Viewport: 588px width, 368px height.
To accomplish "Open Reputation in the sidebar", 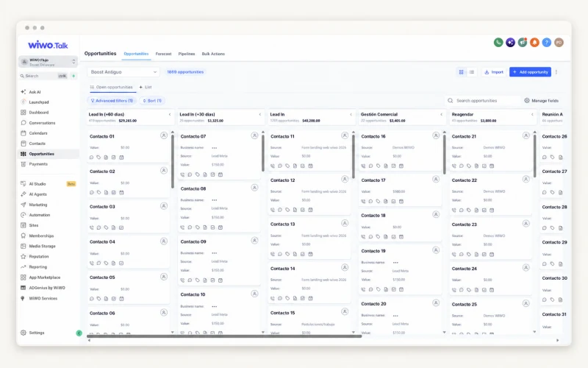I will tap(35, 256).
